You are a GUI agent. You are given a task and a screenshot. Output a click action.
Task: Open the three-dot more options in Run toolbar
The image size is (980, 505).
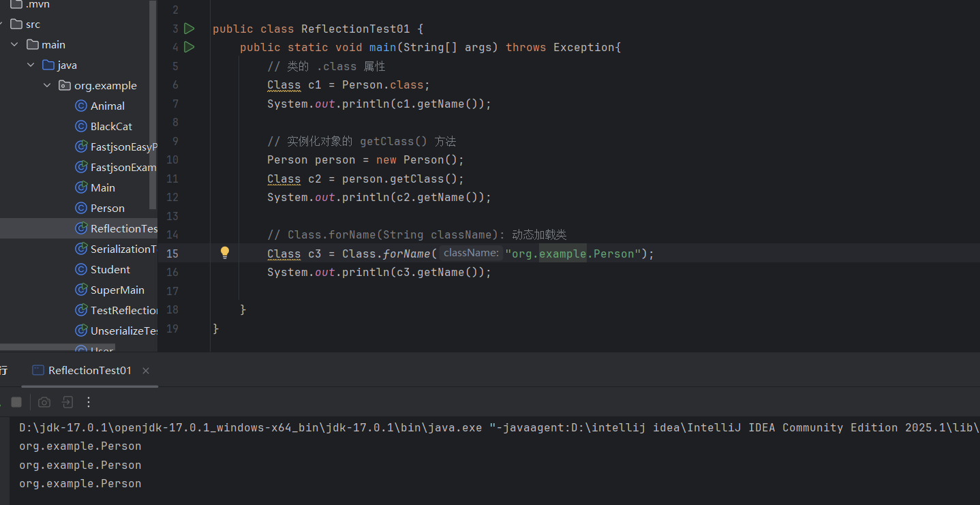pyautogui.click(x=89, y=402)
